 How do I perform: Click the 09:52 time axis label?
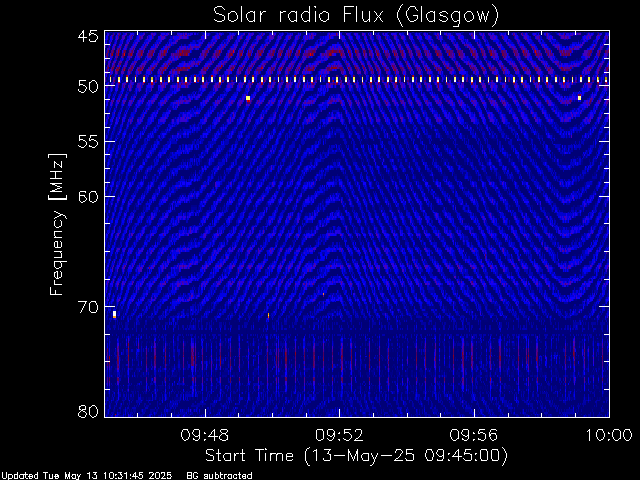pyautogui.click(x=340, y=435)
